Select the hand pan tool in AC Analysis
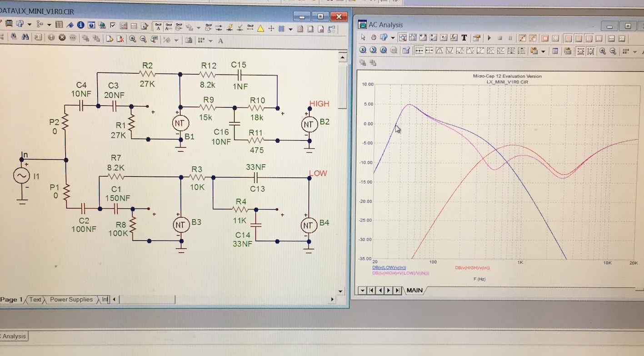The image size is (644, 356). (x=374, y=37)
